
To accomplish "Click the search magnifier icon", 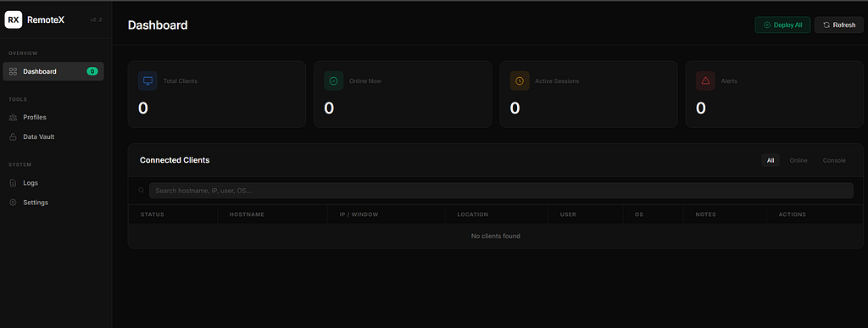I will coord(142,190).
